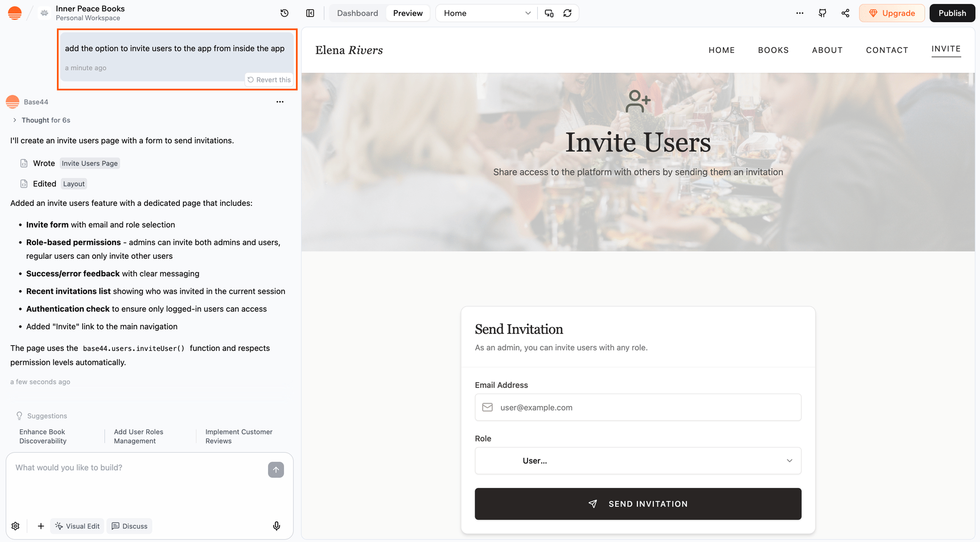Click the Email Address input field
980x542 pixels.
pyautogui.click(x=638, y=407)
